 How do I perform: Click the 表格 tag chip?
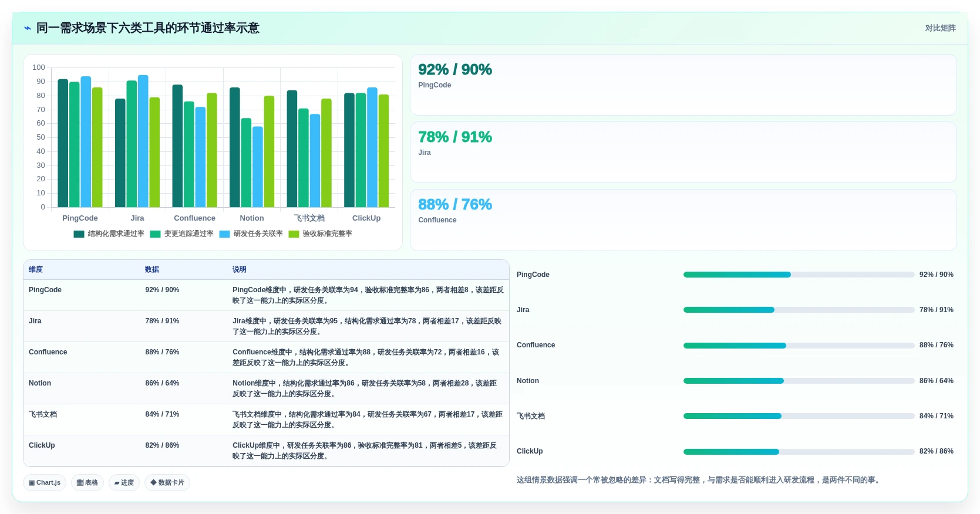point(87,483)
